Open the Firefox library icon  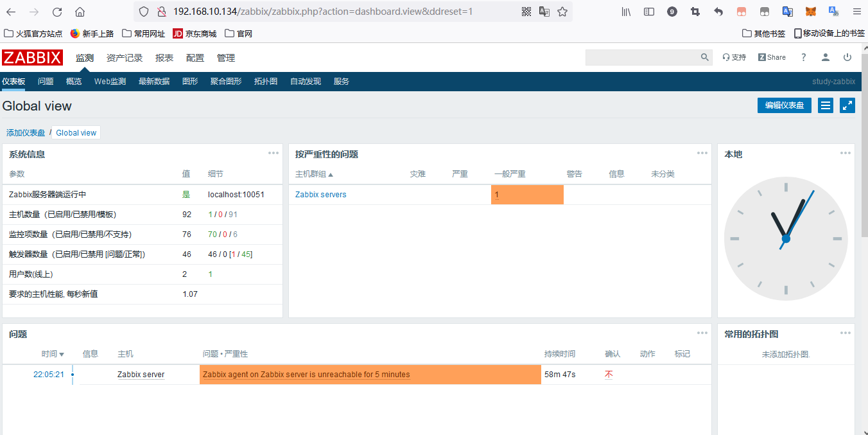coord(627,12)
